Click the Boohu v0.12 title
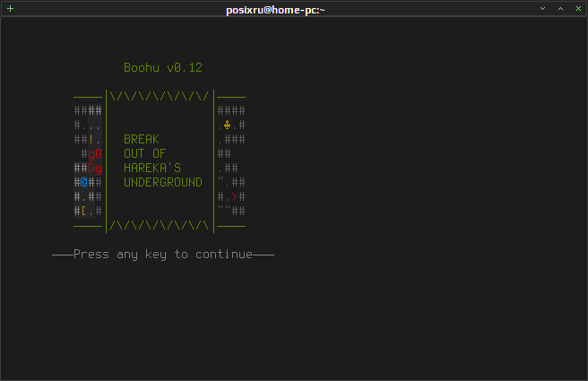Screen dimensions: 588x381 [x=163, y=68]
